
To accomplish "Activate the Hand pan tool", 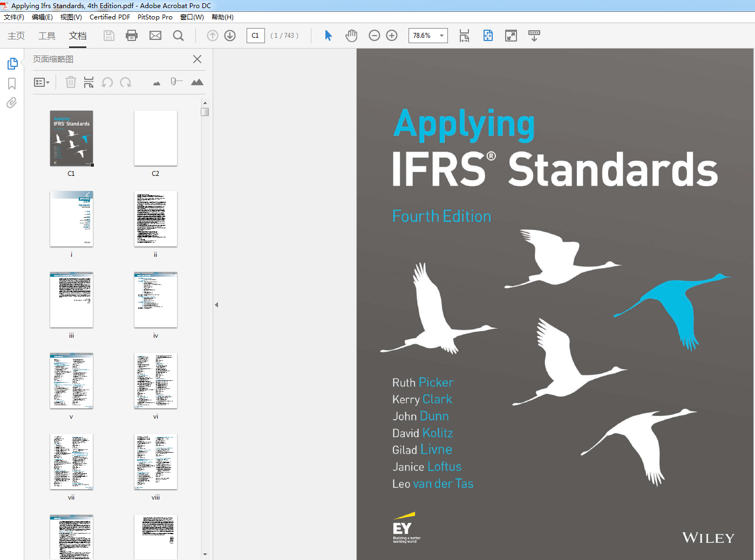I will pos(351,36).
